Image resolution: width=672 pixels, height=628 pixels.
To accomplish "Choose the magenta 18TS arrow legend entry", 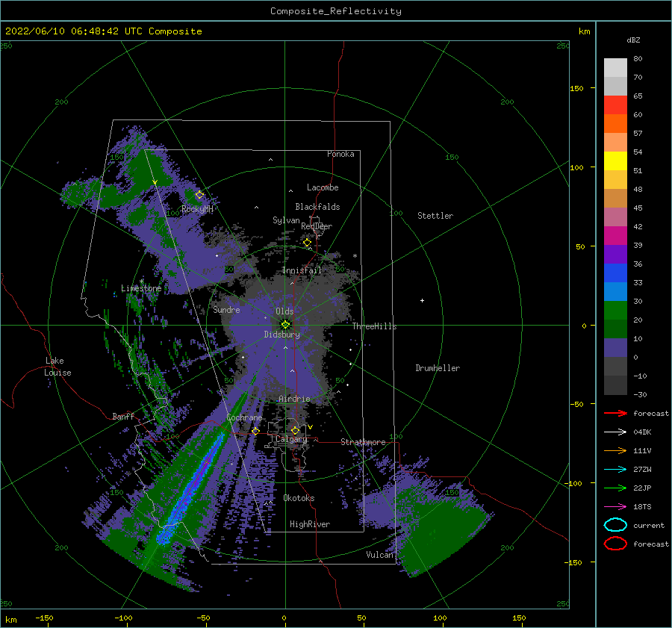I will pos(615,507).
